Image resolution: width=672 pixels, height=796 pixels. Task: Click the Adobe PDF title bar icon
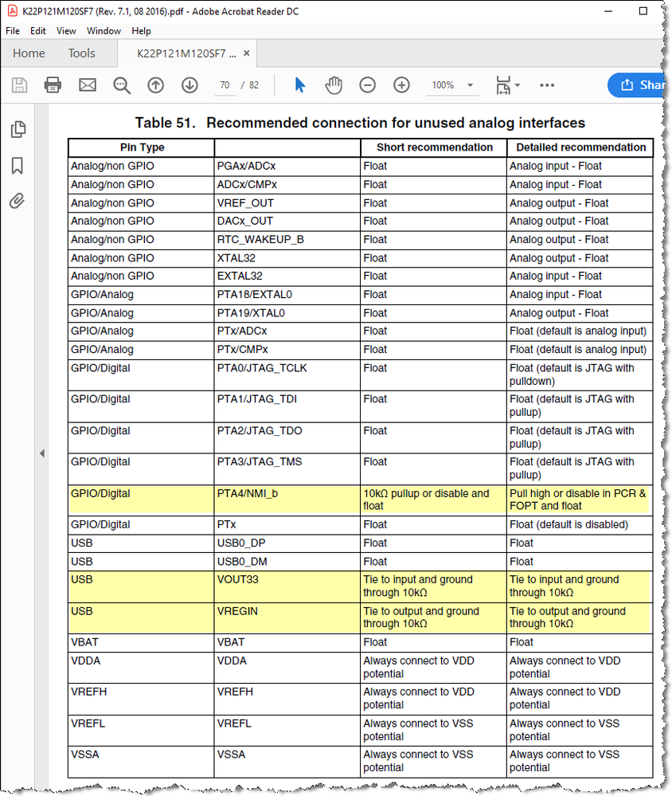tap(12, 10)
